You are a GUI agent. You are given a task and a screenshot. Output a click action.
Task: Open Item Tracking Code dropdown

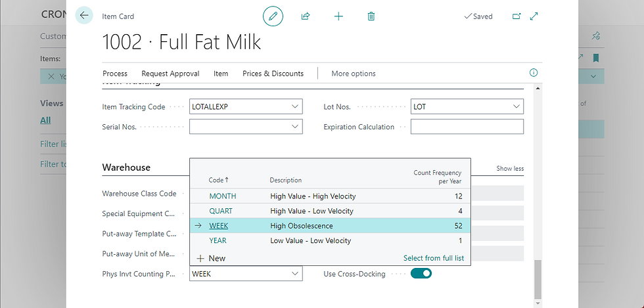[x=295, y=106]
